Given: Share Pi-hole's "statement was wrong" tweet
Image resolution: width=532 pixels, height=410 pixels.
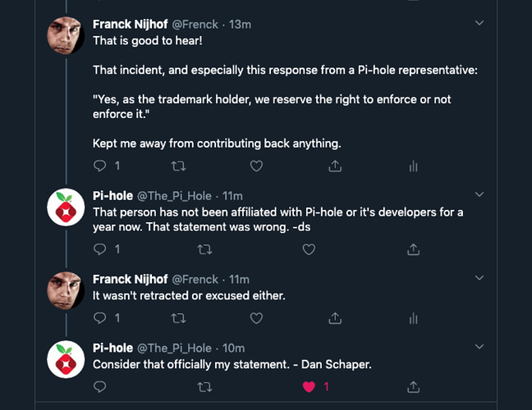Looking at the screenshot, I should (x=413, y=248).
